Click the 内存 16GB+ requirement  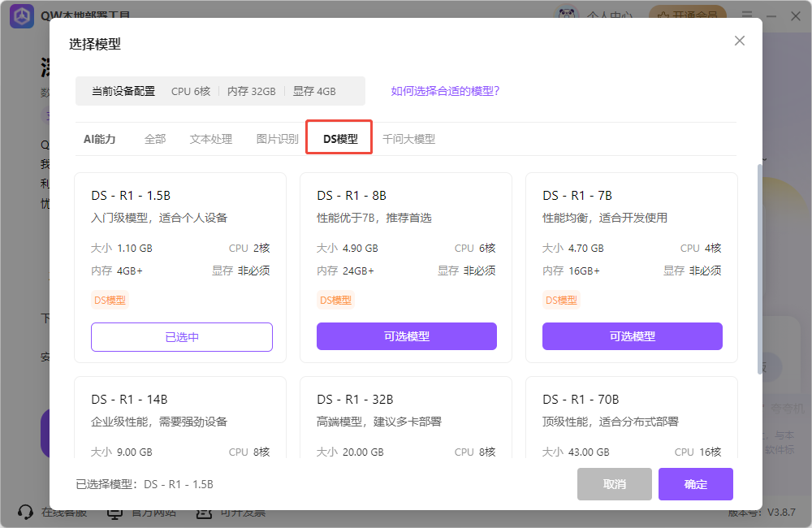point(571,271)
